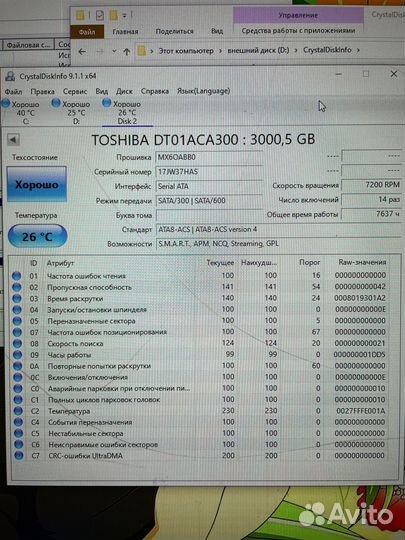Click the status icon for attribute C1

coord(18,400)
